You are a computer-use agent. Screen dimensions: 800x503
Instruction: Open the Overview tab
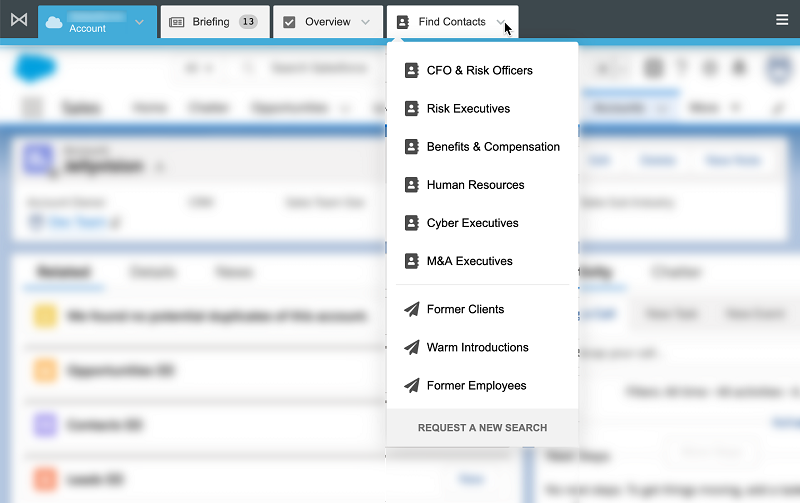click(x=328, y=22)
